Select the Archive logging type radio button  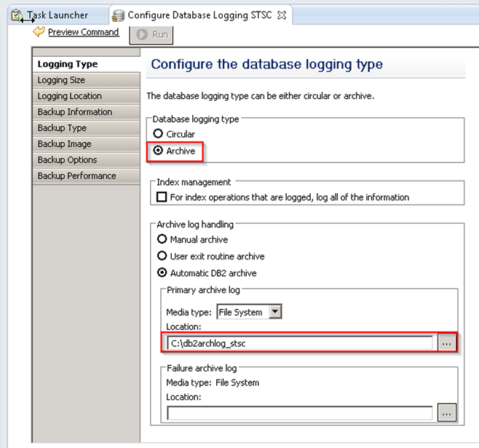tap(158, 151)
